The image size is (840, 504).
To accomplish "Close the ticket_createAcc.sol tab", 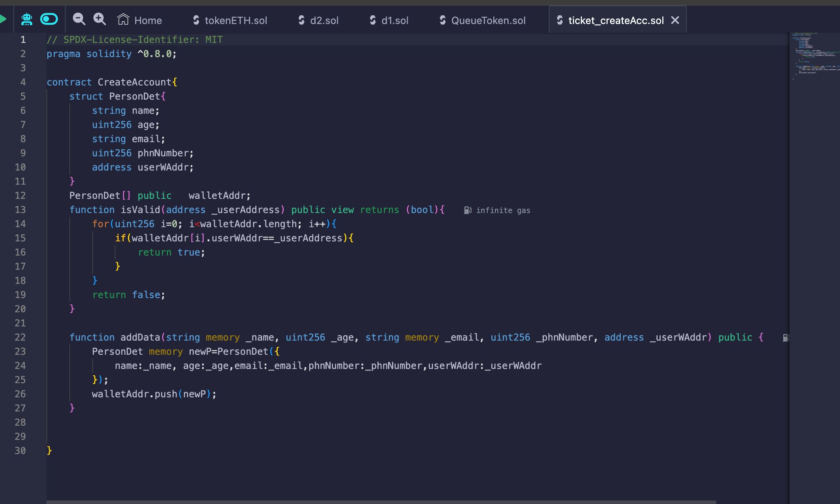I will click(675, 20).
